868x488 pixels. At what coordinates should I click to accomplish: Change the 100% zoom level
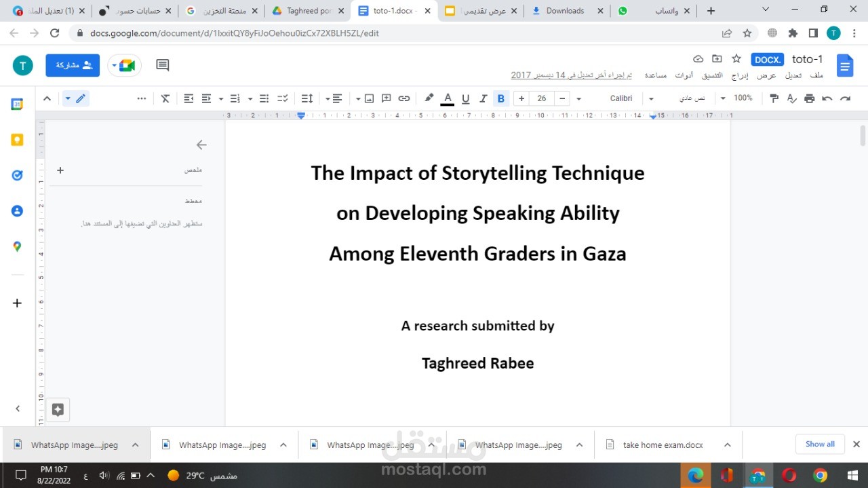736,98
